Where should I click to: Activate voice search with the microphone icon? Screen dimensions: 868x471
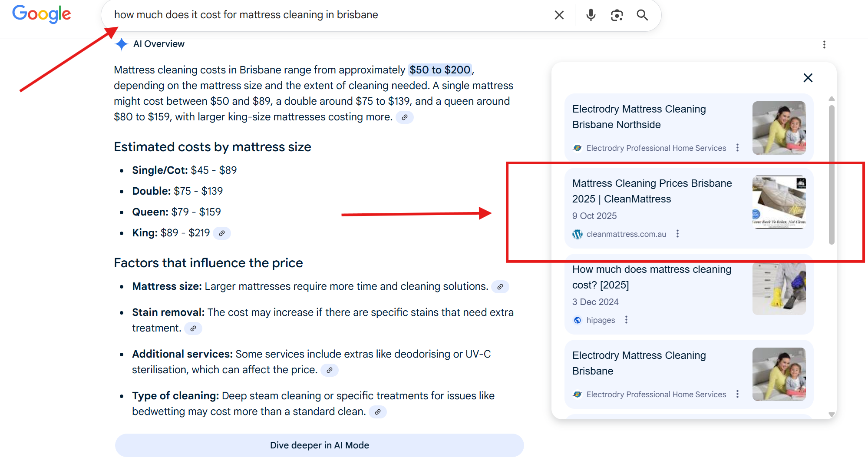591,15
